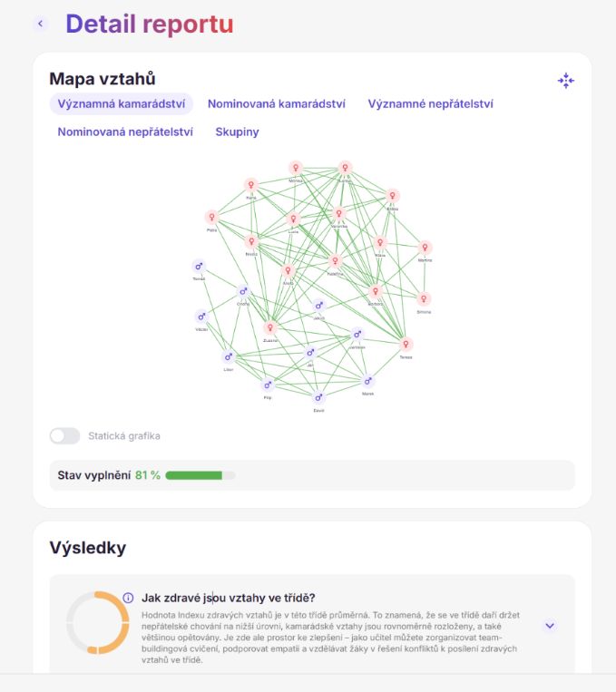Click the Tomáš male node

(199, 266)
